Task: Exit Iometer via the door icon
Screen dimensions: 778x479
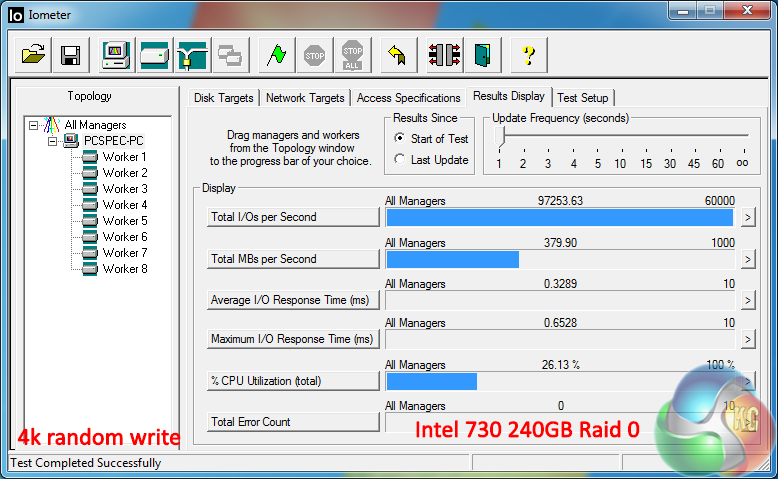Action: tap(482, 55)
